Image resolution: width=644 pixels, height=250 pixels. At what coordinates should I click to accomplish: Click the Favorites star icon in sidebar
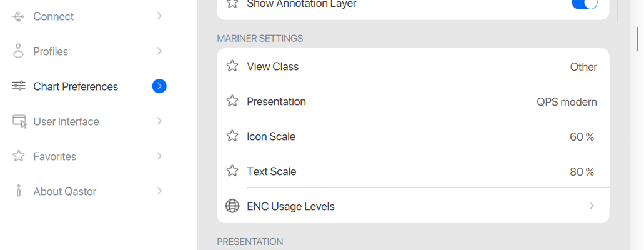coord(19,156)
